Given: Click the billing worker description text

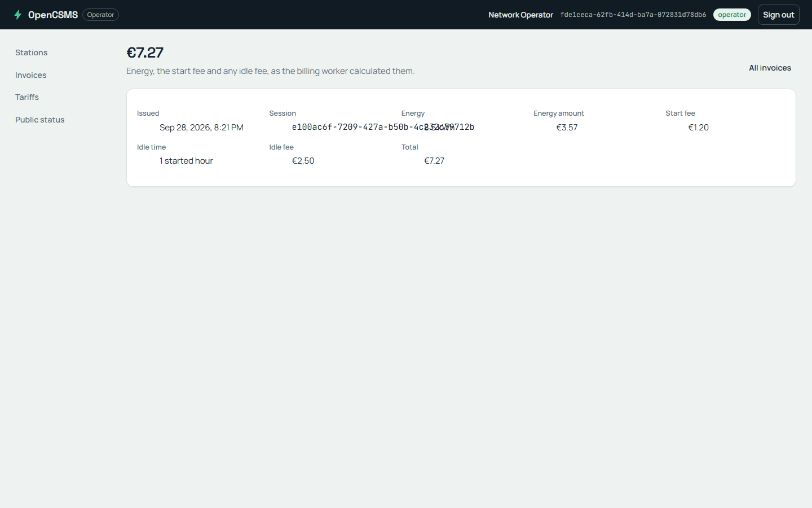Looking at the screenshot, I should pyautogui.click(x=270, y=71).
